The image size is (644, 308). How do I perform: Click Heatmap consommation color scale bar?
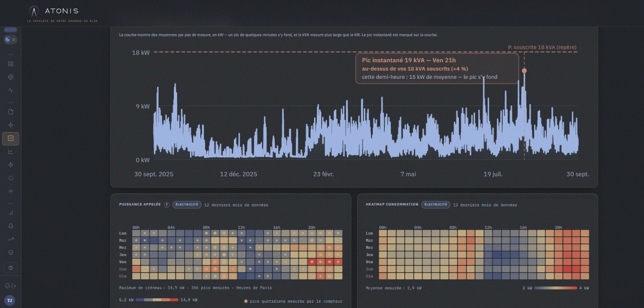click(555, 288)
